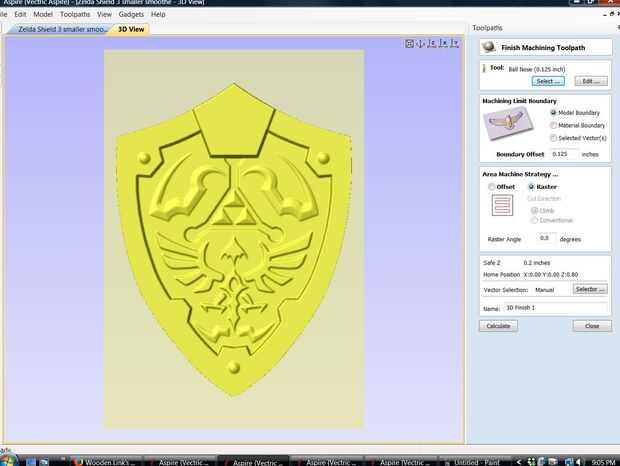620x466 pixels.
Task: Click the Machining Limit Boundary preview image
Action: coord(509,125)
